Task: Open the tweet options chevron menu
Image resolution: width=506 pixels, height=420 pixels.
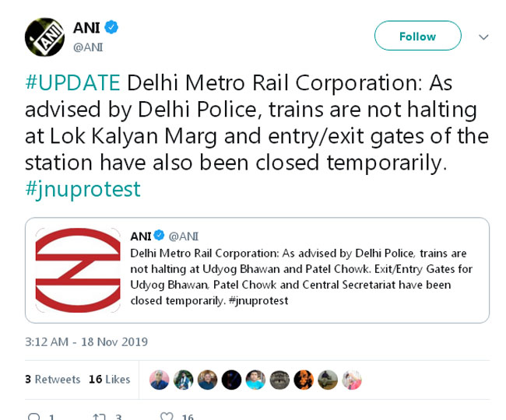Action: point(483,37)
